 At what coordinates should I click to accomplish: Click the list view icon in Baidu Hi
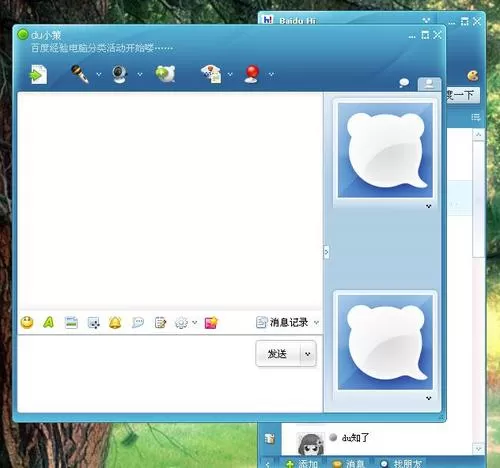[476, 117]
